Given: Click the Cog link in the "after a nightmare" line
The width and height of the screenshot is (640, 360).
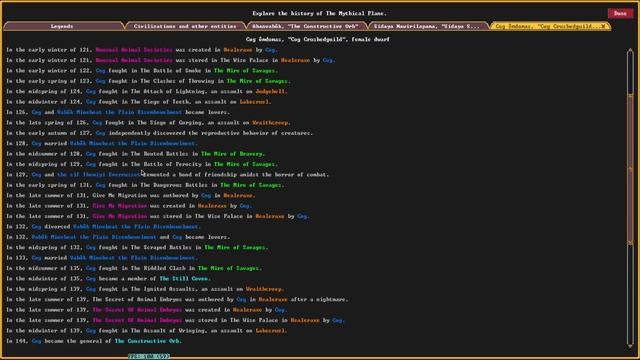Looking at the screenshot, I should (x=241, y=300).
